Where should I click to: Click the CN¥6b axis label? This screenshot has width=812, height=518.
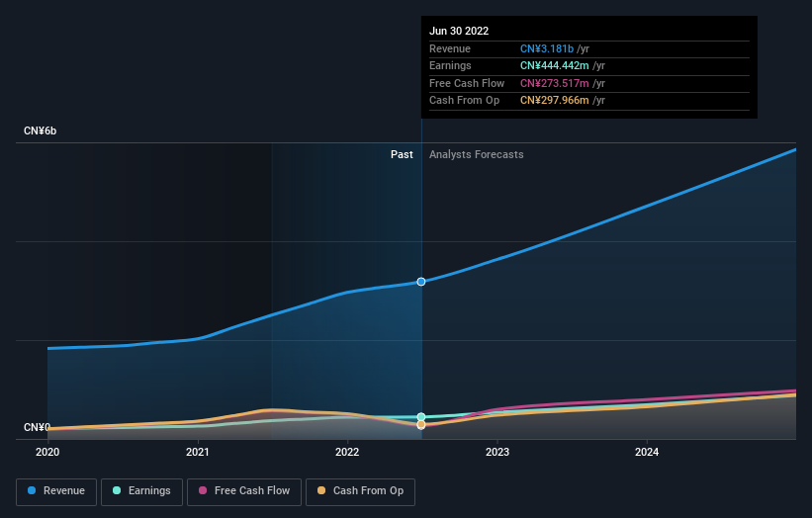click(x=40, y=130)
